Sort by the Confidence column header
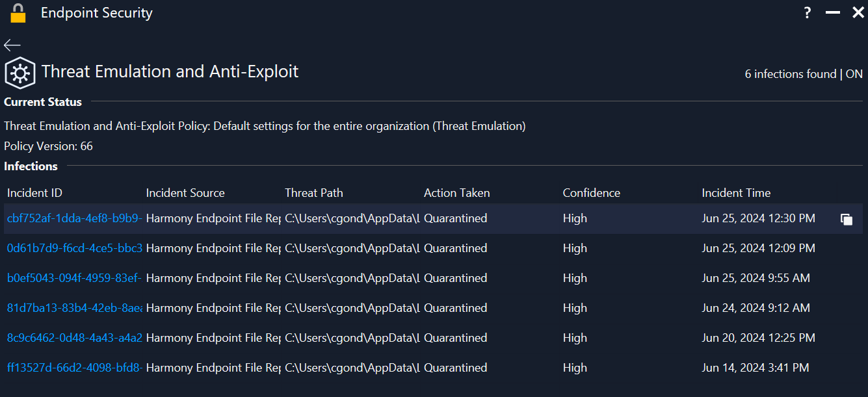 (592, 193)
